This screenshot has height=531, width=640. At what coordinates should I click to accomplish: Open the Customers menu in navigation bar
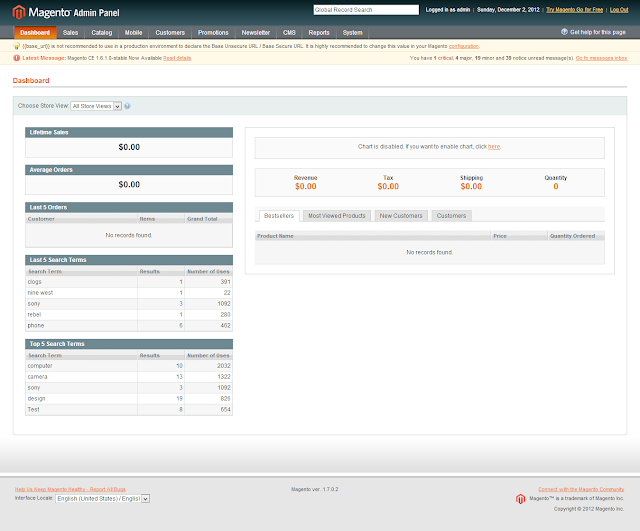pos(170,33)
